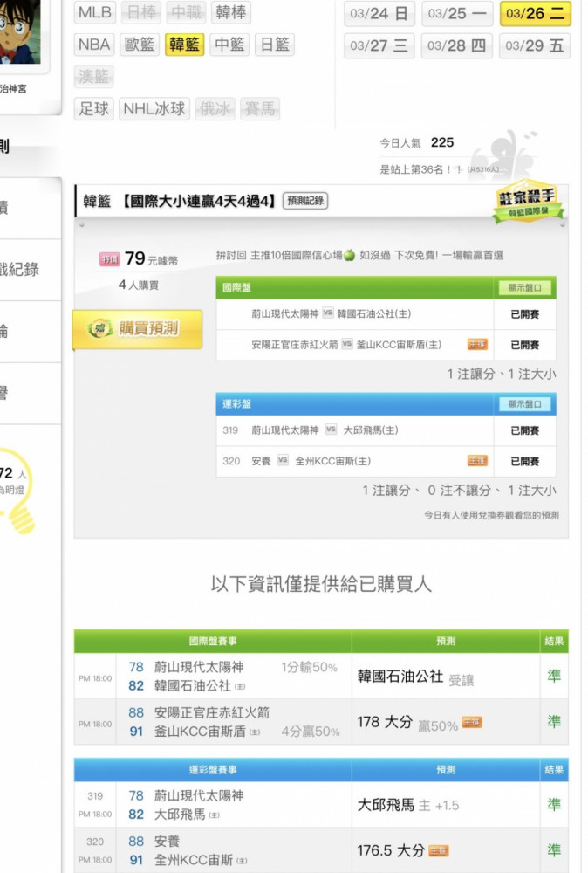Click 已開賽 for match 320
588x873 pixels.
pyautogui.click(x=524, y=462)
